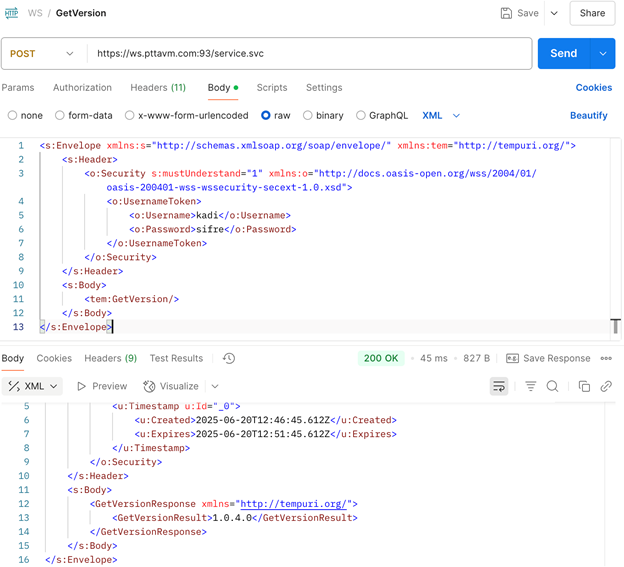Click the Save Response button
Screen dimensions: 624x567
coord(548,358)
